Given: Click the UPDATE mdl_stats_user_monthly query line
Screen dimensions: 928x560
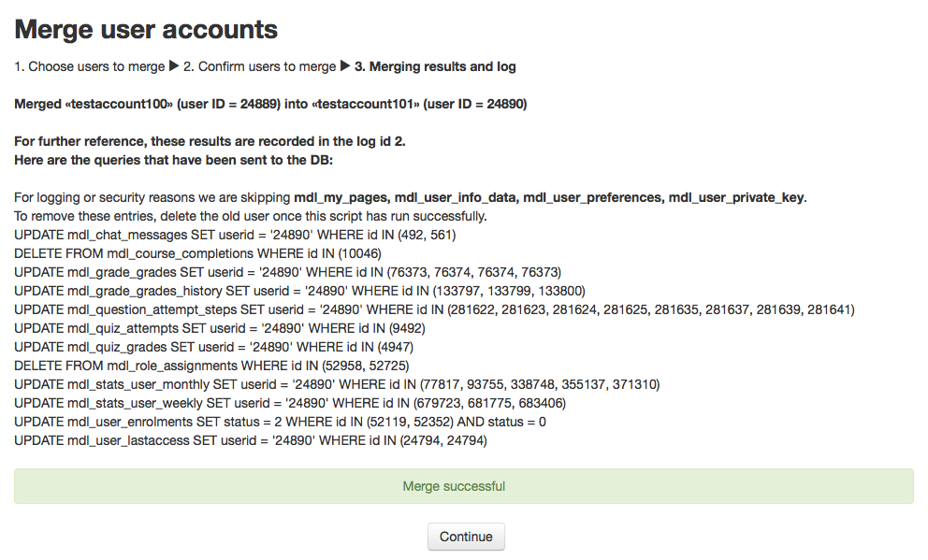Looking at the screenshot, I should (337, 384).
